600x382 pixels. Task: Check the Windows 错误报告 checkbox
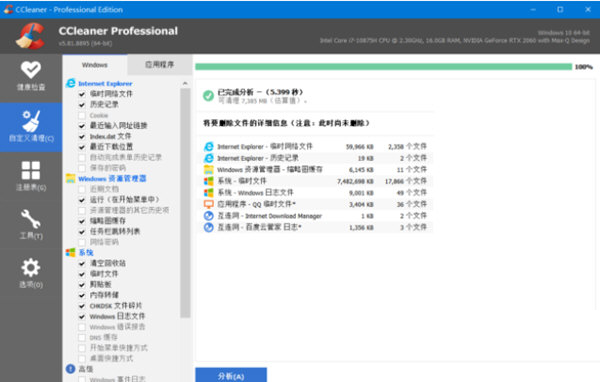[x=82, y=327]
